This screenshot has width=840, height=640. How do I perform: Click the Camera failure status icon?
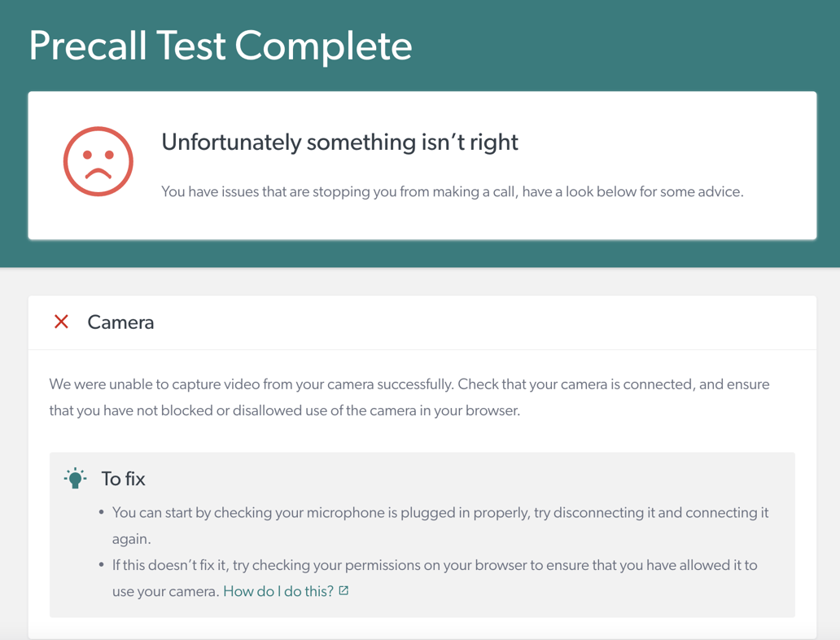coord(61,322)
